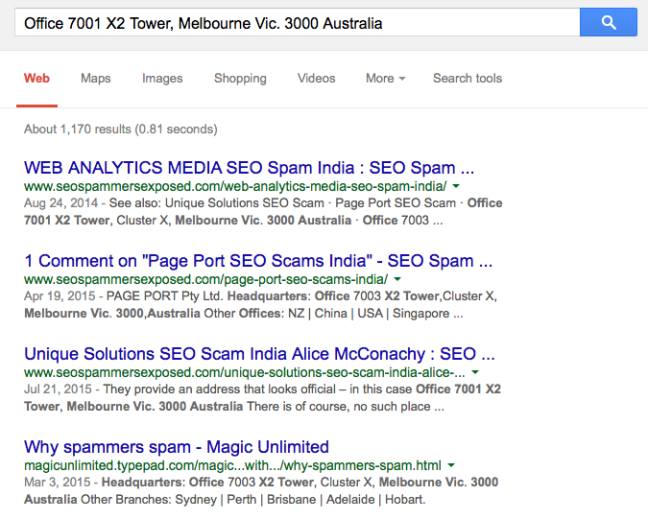648x519 pixels.
Task: Open the Videos results tab
Action: (x=316, y=78)
